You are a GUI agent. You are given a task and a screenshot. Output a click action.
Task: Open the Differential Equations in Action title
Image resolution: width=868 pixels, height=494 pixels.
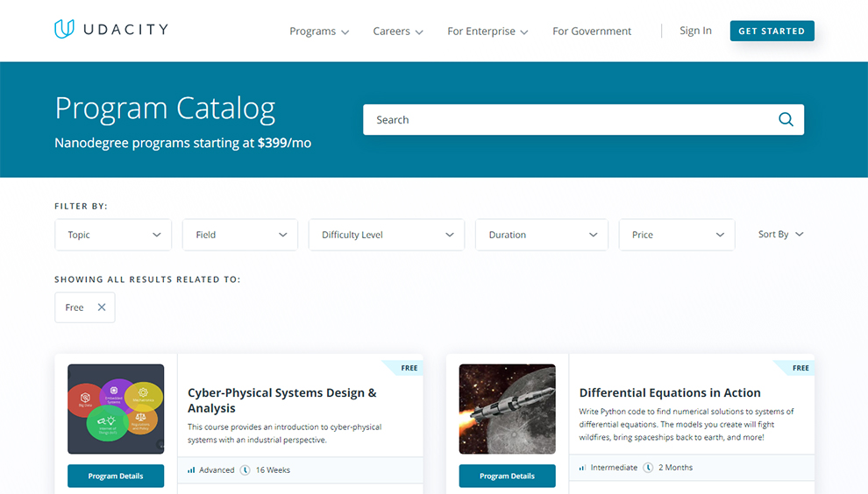(x=670, y=392)
